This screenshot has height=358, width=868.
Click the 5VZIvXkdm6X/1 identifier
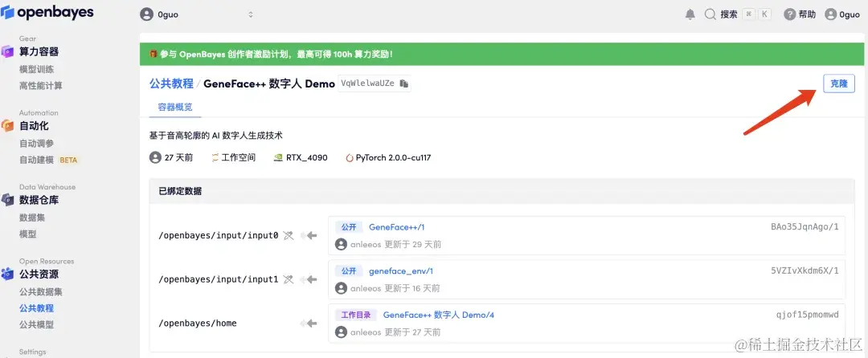click(x=805, y=271)
